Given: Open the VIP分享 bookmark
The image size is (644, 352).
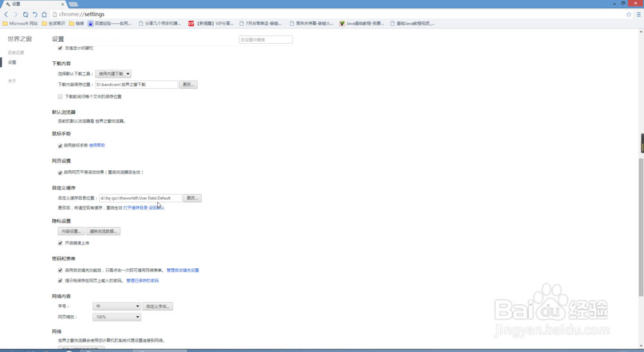Looking at the screenshot, I should 211,23.
